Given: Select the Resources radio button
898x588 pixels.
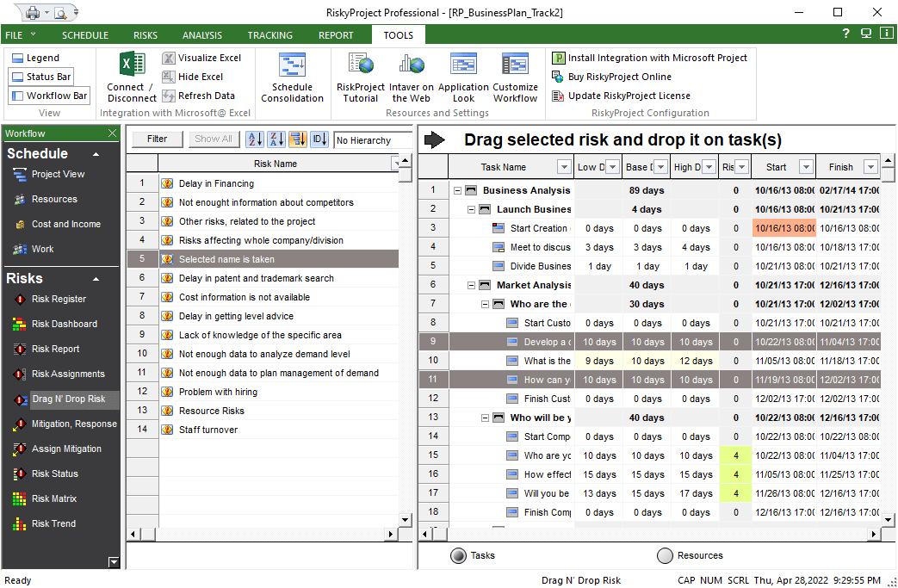Looking at the screenshot, I should coord(665,556).
